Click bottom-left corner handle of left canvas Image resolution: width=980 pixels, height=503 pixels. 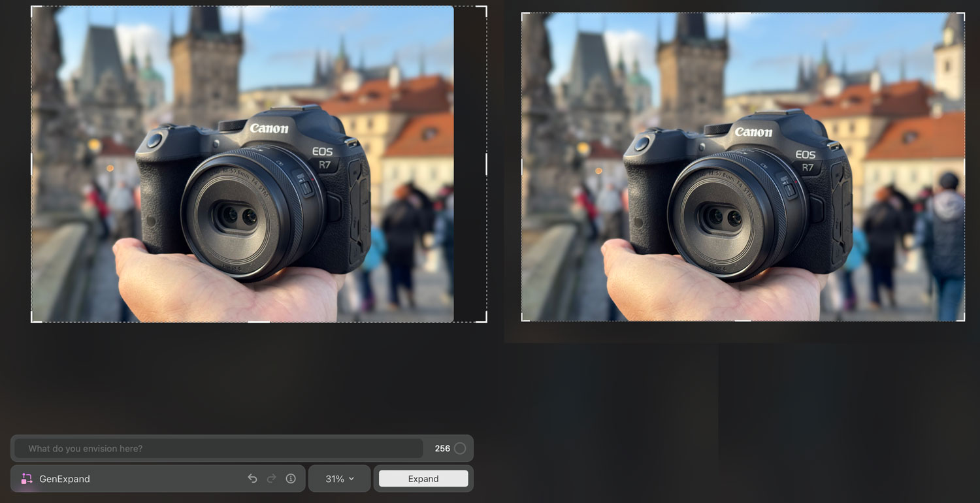(x=32, y=321)
